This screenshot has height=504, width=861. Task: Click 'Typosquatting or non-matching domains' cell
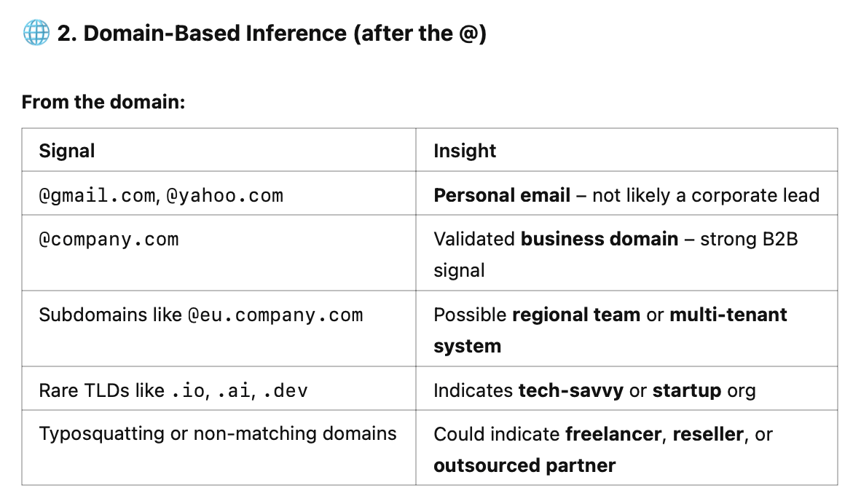[x=218, y=434]
